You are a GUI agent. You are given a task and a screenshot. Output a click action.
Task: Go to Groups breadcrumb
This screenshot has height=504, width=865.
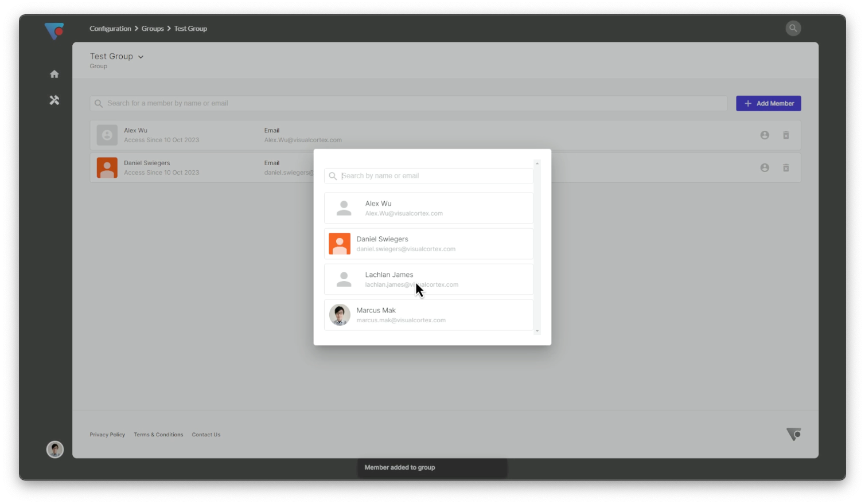(153, 29)
